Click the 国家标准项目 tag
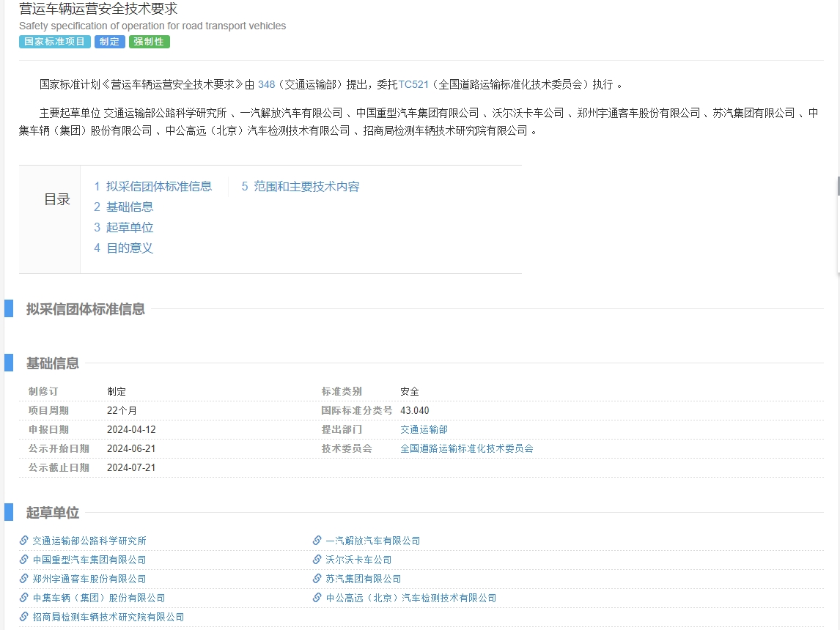This screenshot has width=840, height=630. click(x=55, y=42)
